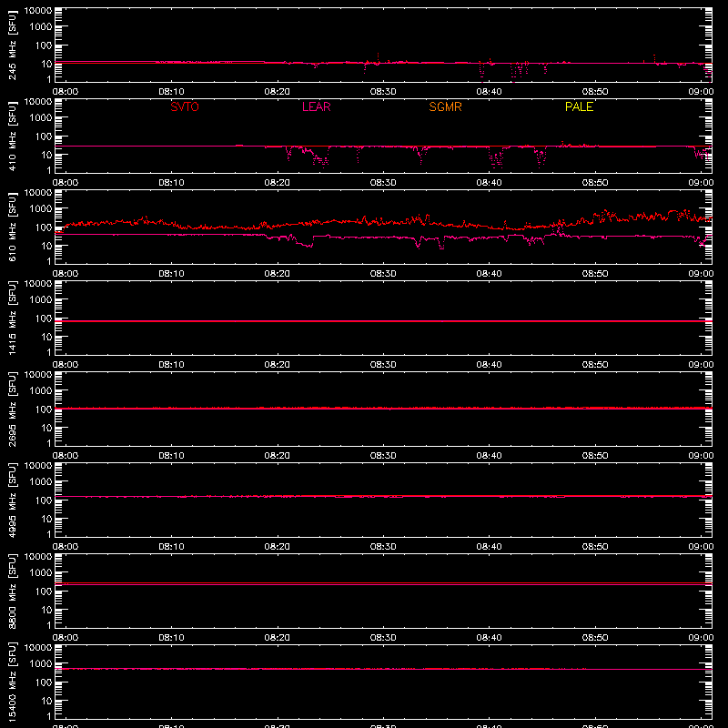The height and width of the screenshot is (728, 728).
Task: Click 08:00 tick under 2695 MHz plot
Action: point(66,456)
